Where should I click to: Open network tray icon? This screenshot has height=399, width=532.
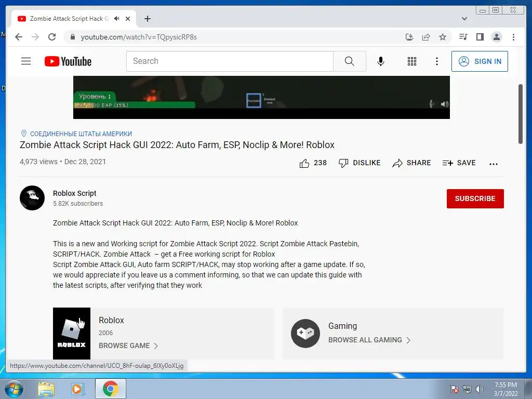pos(467,389)
